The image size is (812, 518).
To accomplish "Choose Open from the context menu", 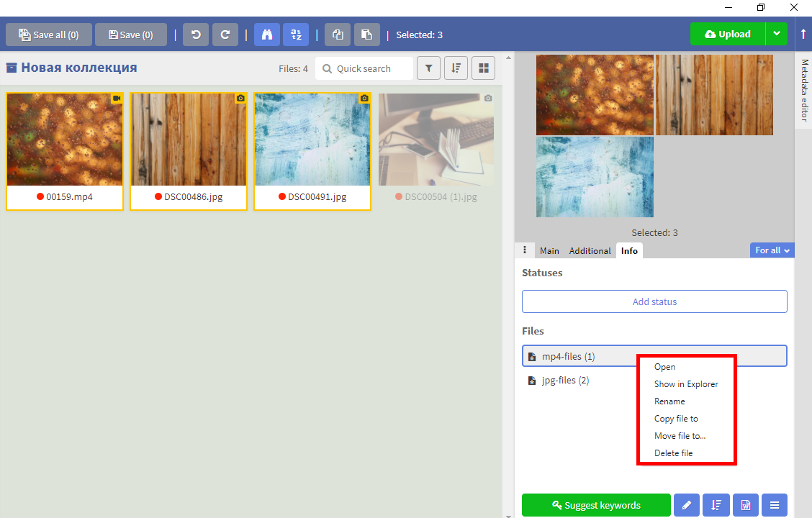I will [x=664, y=366].
